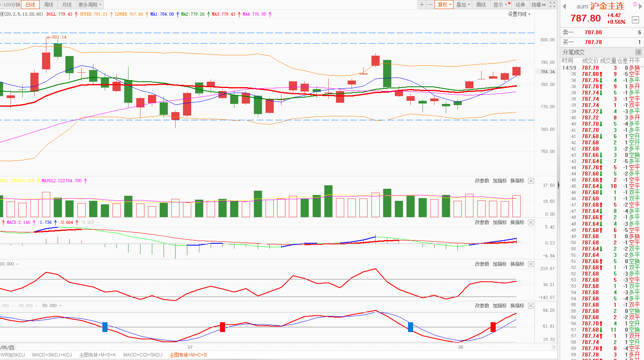Viewport: 644px width, 360px height.
Task: Select MACD+SKDJ+KDJ template tab
Action: click(52, 355)
